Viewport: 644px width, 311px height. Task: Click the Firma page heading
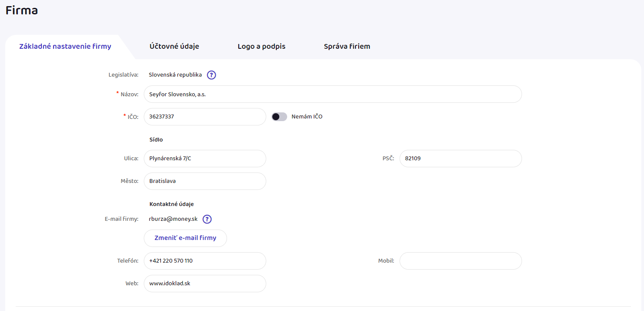(x=22, y=10)
